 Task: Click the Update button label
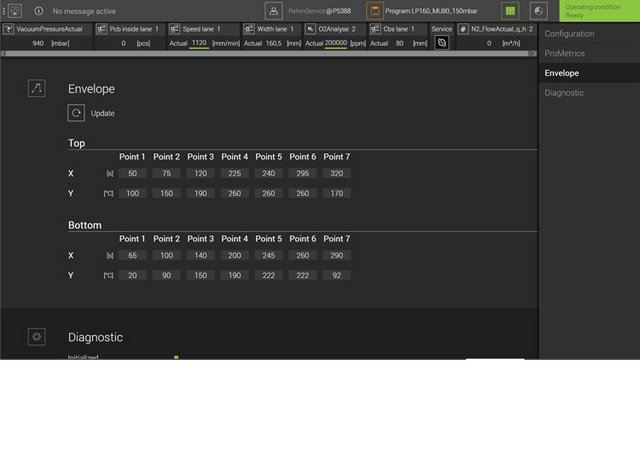103,113
